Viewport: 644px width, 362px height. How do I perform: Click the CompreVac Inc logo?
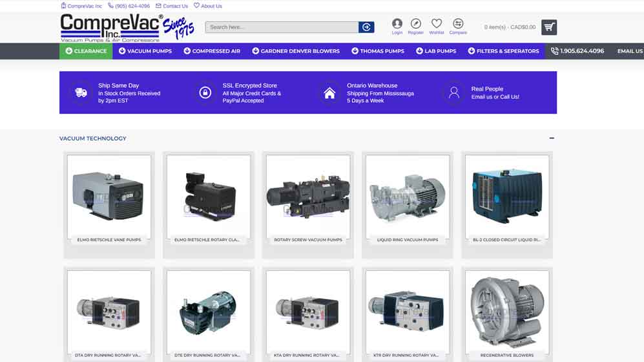(x=112, y=28)
